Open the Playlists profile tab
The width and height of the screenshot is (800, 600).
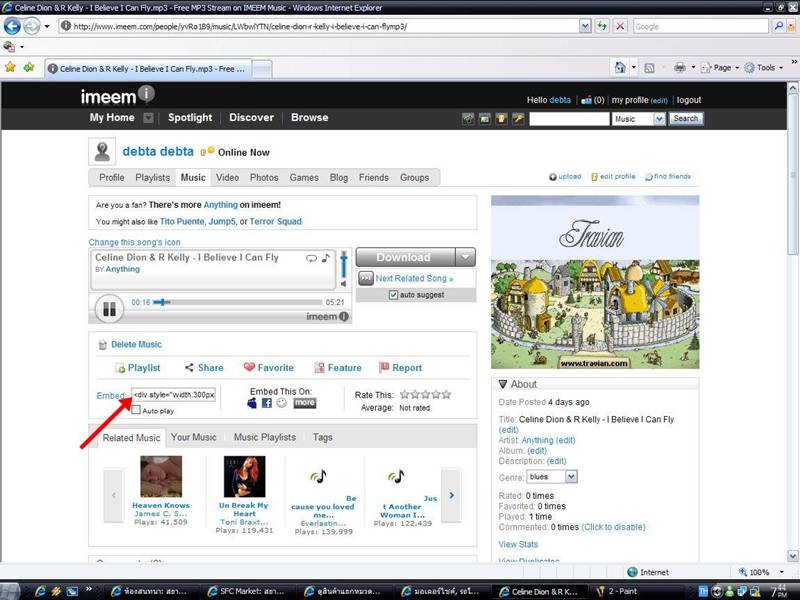point(153,178)
